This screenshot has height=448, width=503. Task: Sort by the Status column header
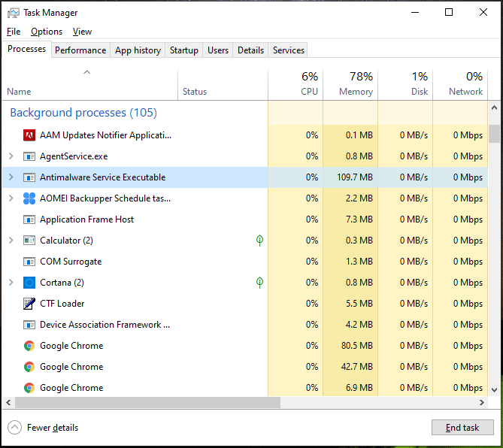(223, 84)
